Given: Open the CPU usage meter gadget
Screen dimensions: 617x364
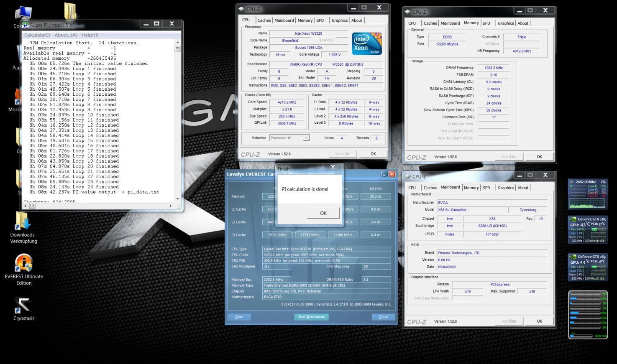Looking at the screenshot, I should click(587, 194).
